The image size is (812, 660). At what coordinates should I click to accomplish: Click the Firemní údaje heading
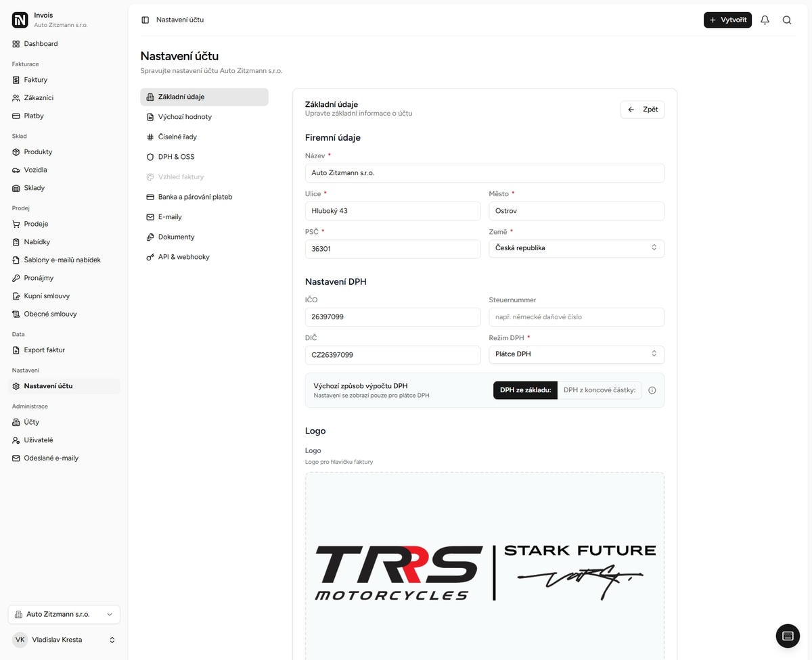(x=333, y=137)
